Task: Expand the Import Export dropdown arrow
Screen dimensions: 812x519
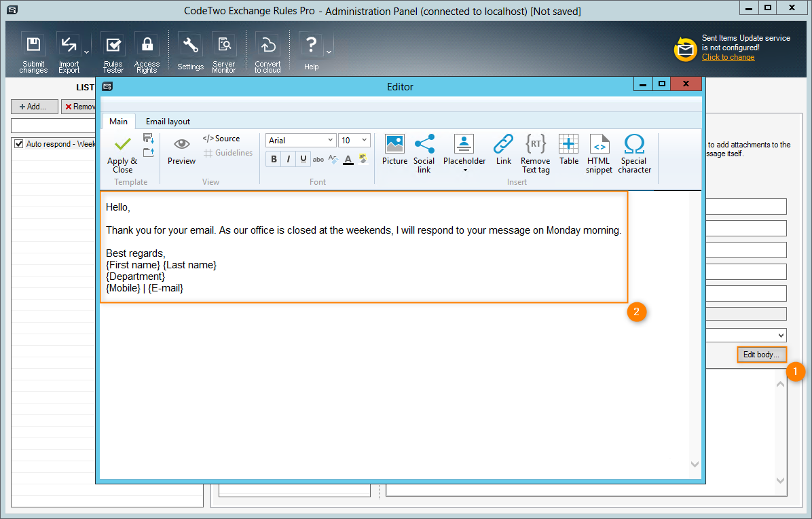Action: coord(86,52)
